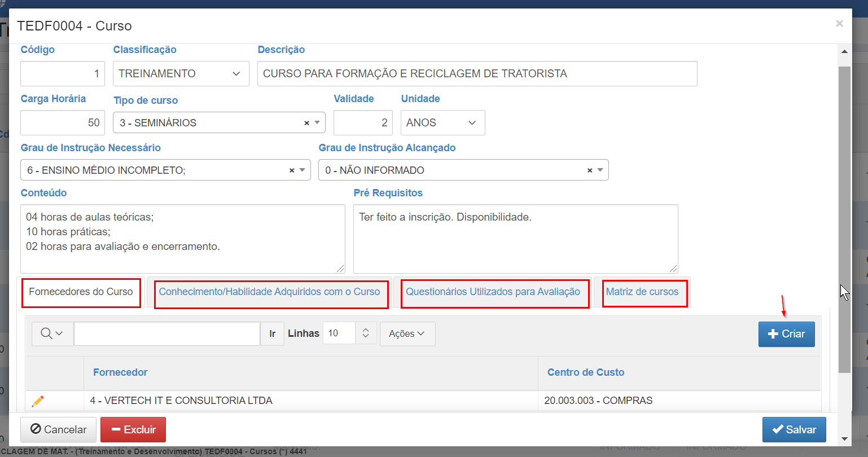This screenshot has width=868, height=457.
Task: Open the Classificação TREINAMENTO dropdown
Action: 181,73
